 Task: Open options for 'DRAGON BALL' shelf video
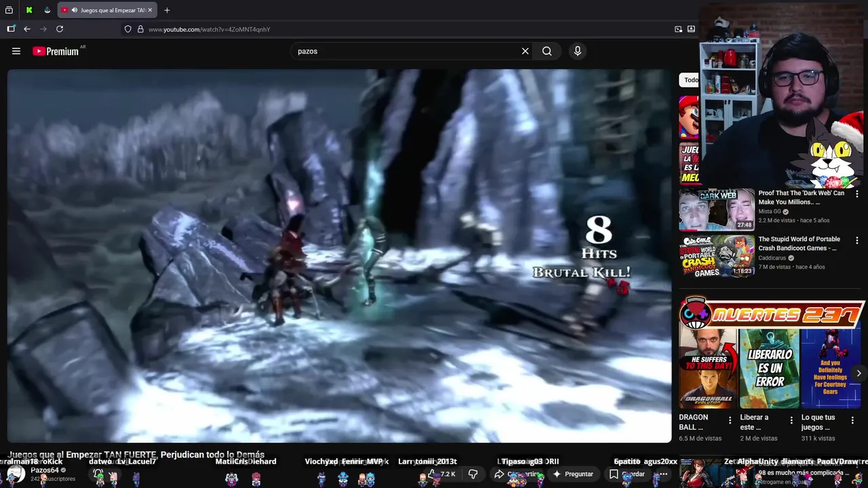coord(730,420)
